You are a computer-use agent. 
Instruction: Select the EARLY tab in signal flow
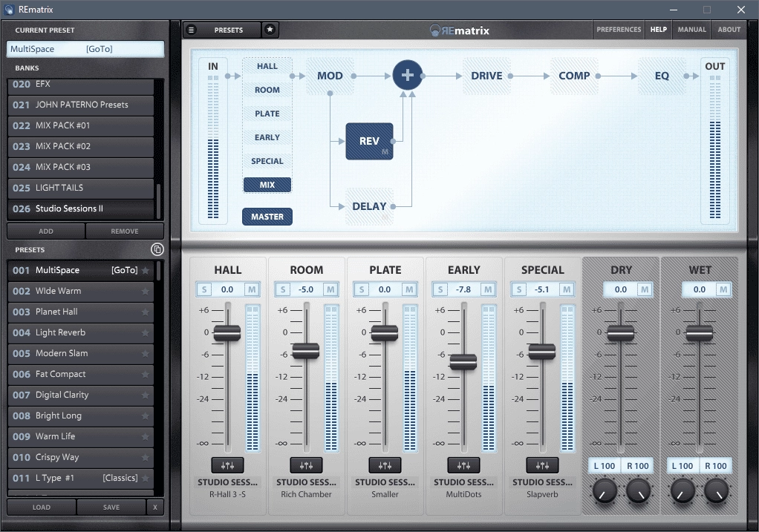click(267, 137)
